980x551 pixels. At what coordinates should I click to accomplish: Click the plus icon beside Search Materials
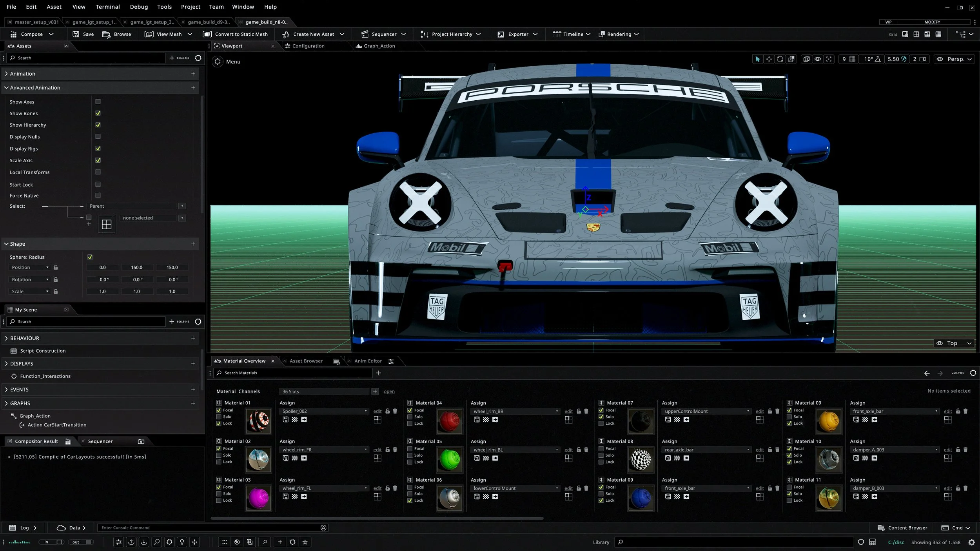coord(379,373)
